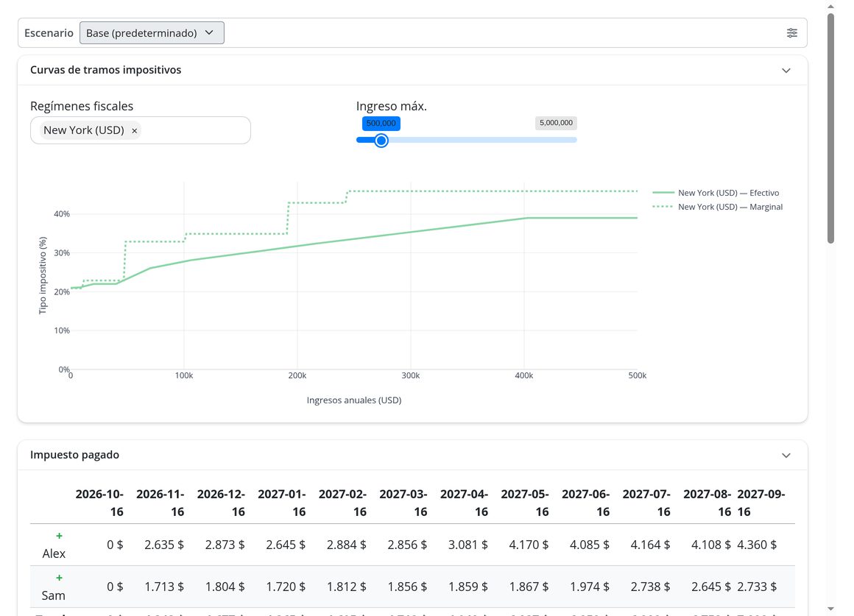Click the Alex row label
854x616 pixels.
pos(54,553)
